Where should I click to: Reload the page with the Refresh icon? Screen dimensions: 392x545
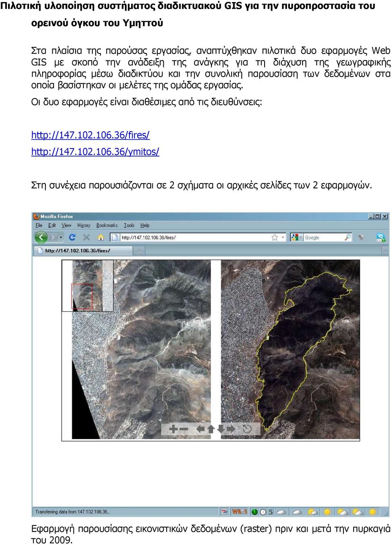pyautogui.click(x=72, y=237)
